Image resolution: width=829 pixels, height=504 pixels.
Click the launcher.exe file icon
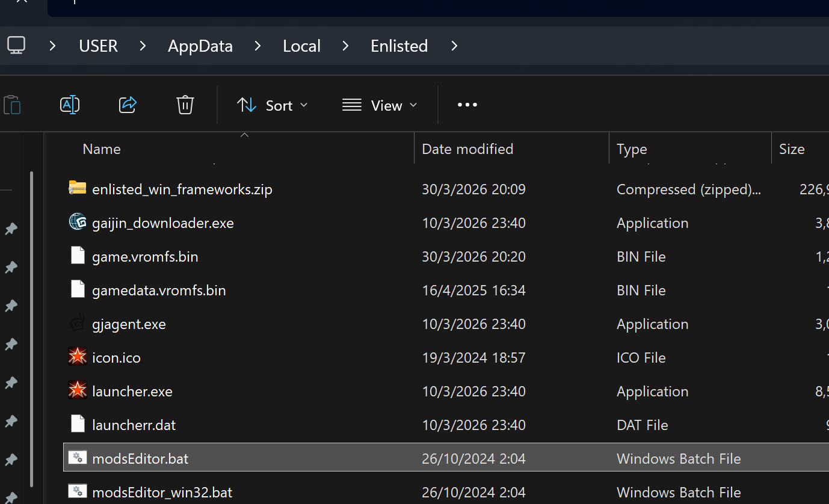pyautogui.click(x=78, y=391)
